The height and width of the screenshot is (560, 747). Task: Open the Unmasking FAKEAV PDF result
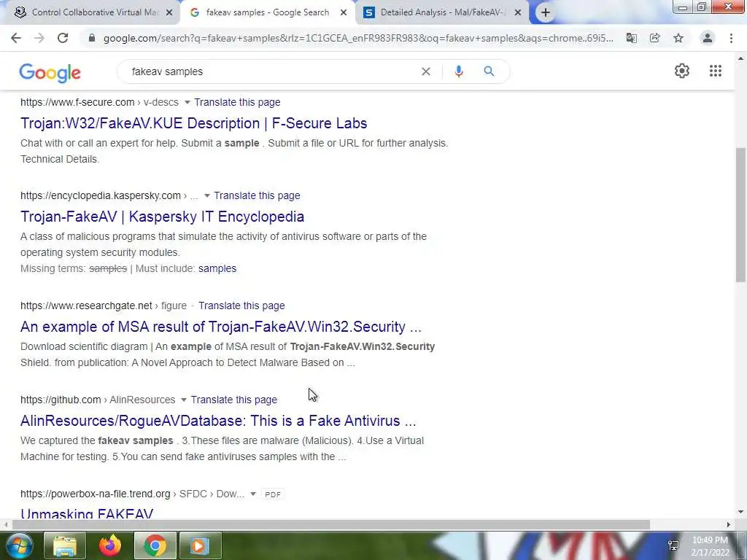pos(88,514)
